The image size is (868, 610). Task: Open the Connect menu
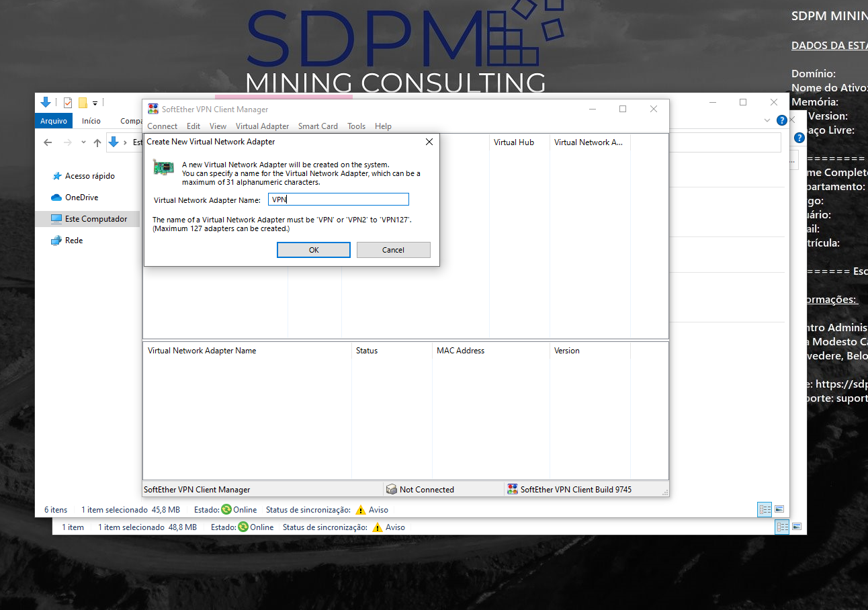click(162, 126)
